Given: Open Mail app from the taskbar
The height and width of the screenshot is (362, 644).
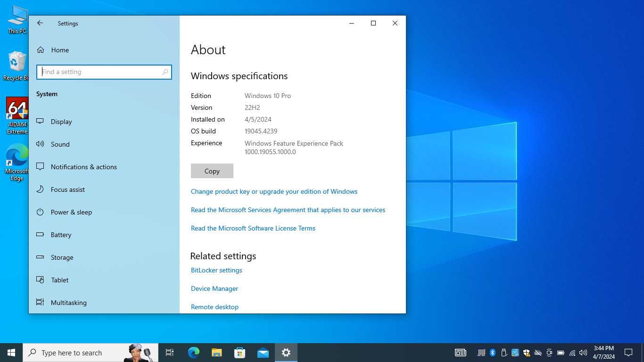Looking at the screenshot, I should 263,353.
